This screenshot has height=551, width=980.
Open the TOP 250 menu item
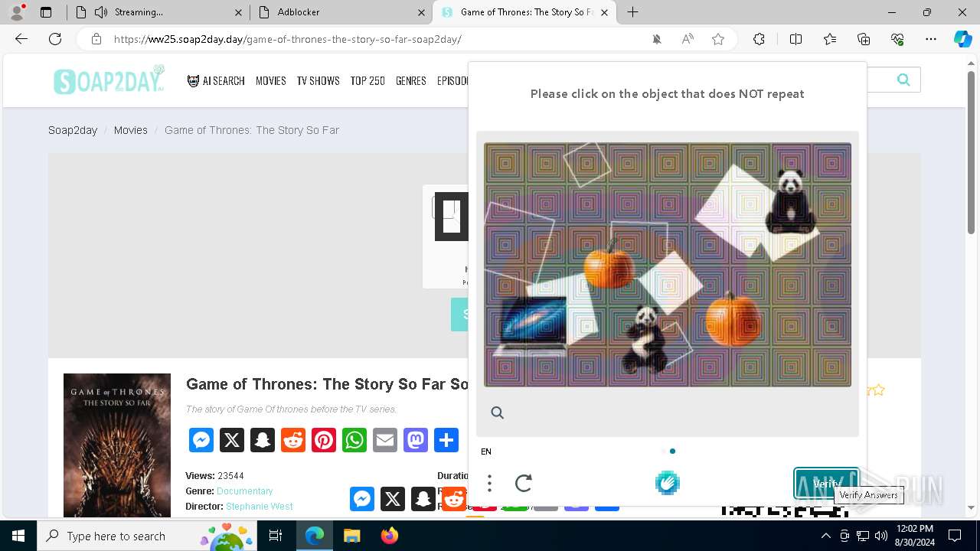point(367,80)
